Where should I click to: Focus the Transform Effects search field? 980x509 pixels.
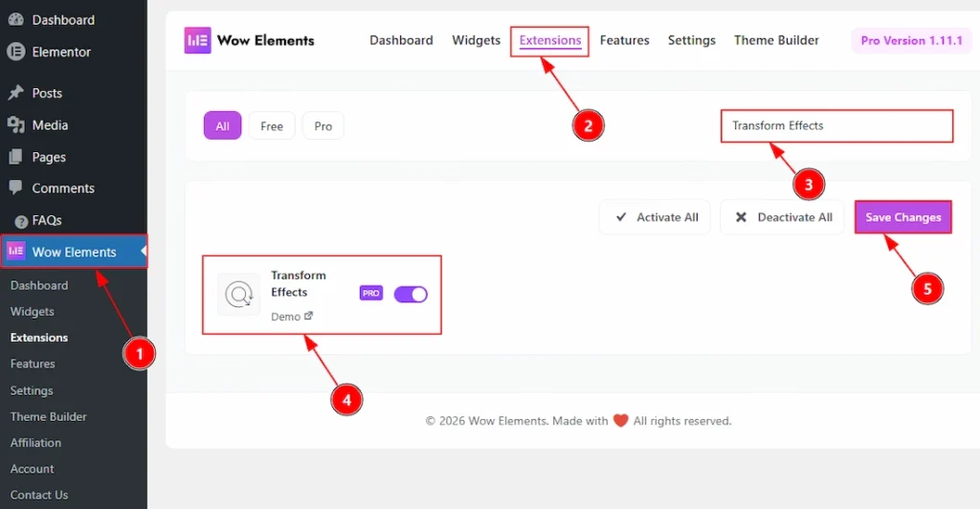pos(836,126)
